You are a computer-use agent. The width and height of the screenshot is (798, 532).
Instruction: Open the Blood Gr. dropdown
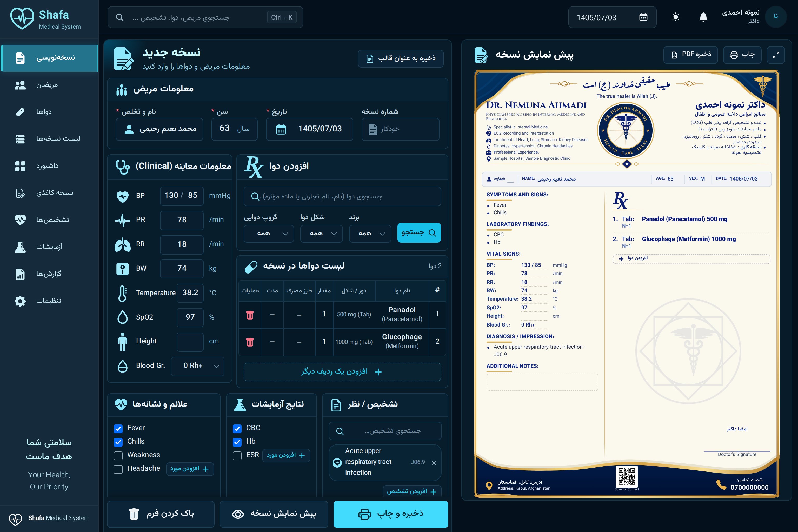(x=197, y=366)
